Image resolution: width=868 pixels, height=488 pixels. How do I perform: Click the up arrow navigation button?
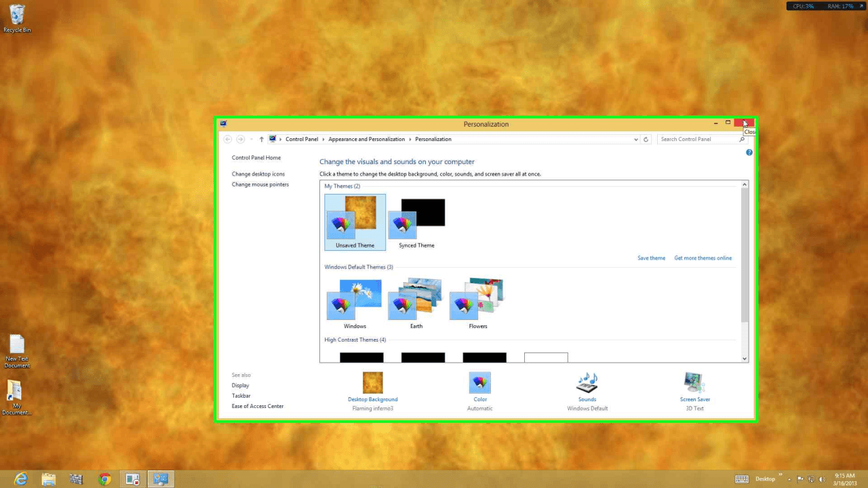[262, 140]
